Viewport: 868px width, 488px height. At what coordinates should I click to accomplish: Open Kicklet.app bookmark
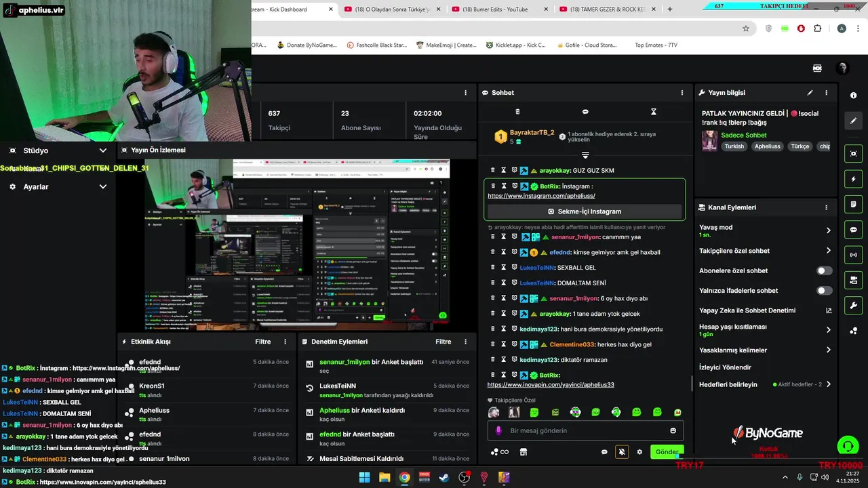click(516, 45)
